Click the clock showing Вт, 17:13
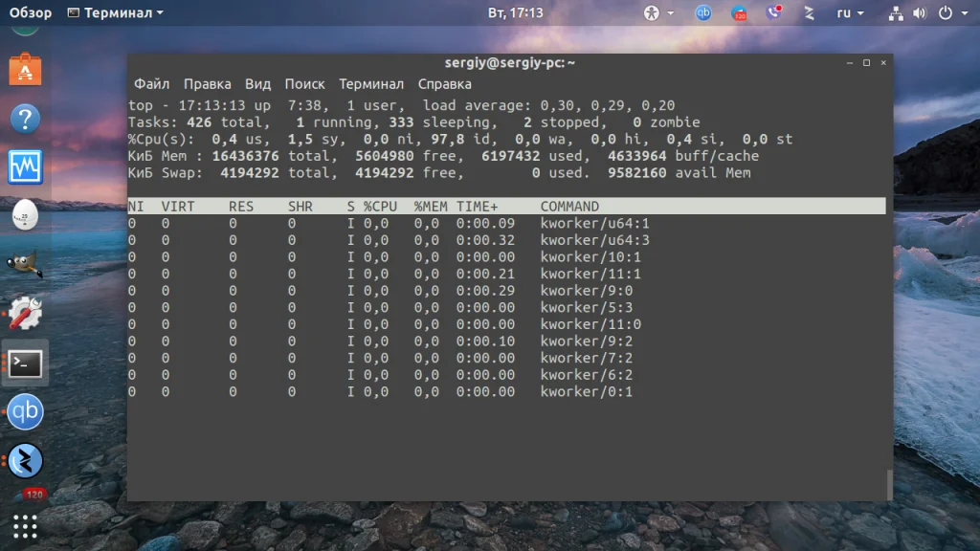Viewport: 980px width, 551px height. click(516, 12)
